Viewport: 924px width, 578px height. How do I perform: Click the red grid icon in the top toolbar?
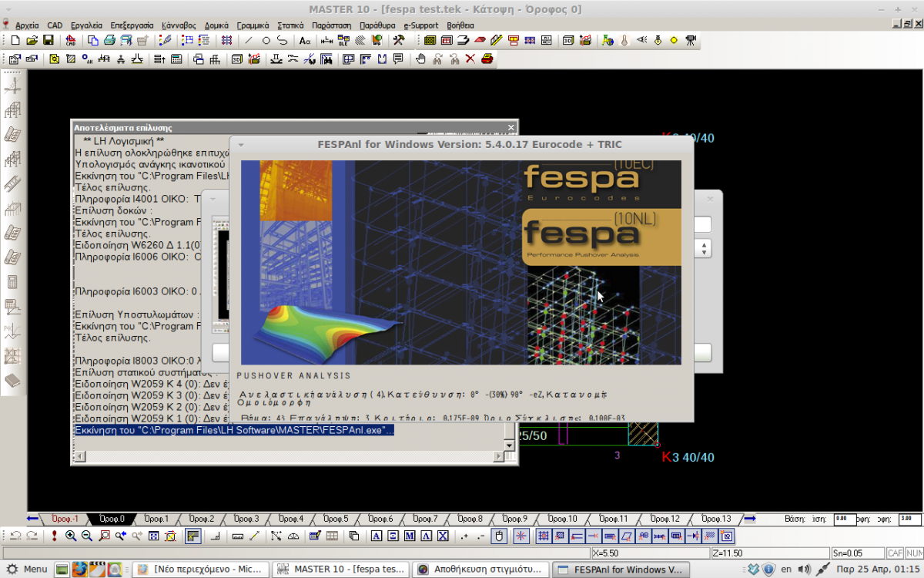click(226, 40)
